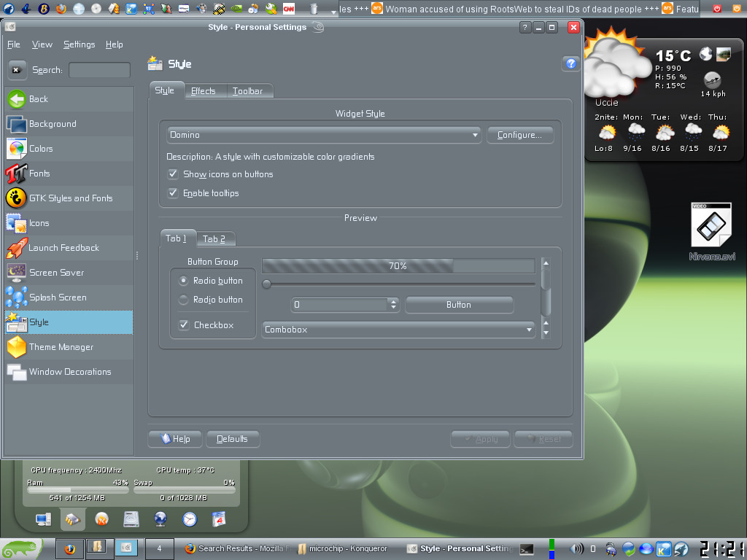747x560 pixels.
Task: Open the Screen Saver module
Action: [69, 273]
